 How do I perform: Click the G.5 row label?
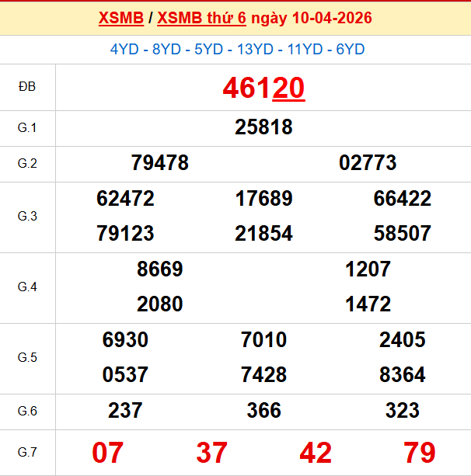coord(27,358)
